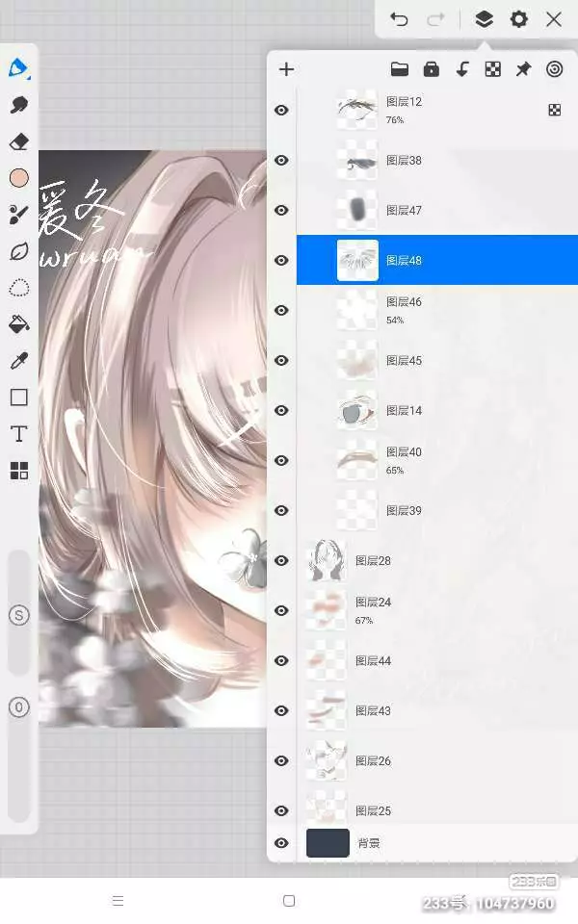The width and height of the screenshot is (578, 924).
Task: Click the O opacity slider handle
Action: [x=19, y=706]
